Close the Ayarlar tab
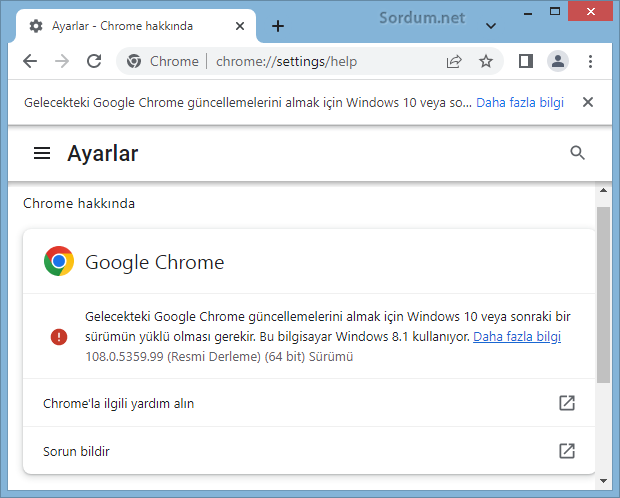This screenshot has height=498, width=620. point(240,26)
